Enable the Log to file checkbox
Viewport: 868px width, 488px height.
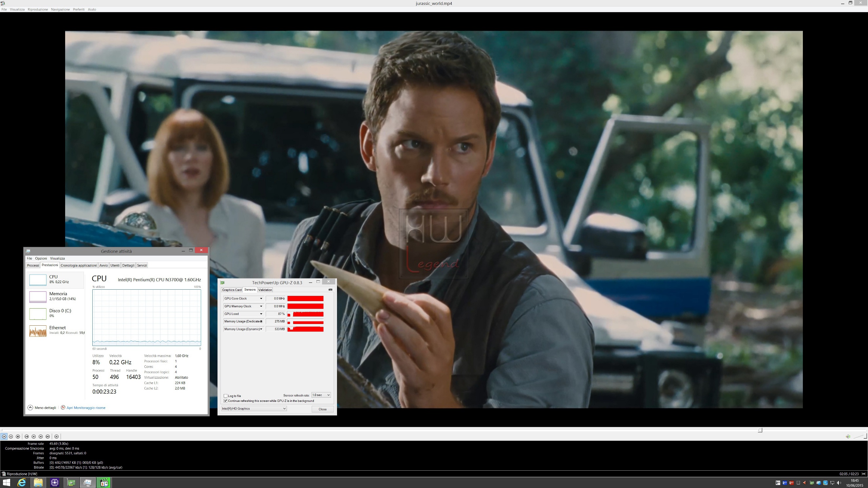(x=225, y=396)
